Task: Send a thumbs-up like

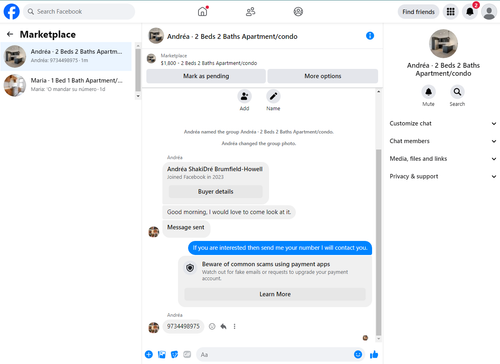Action: 374,355
